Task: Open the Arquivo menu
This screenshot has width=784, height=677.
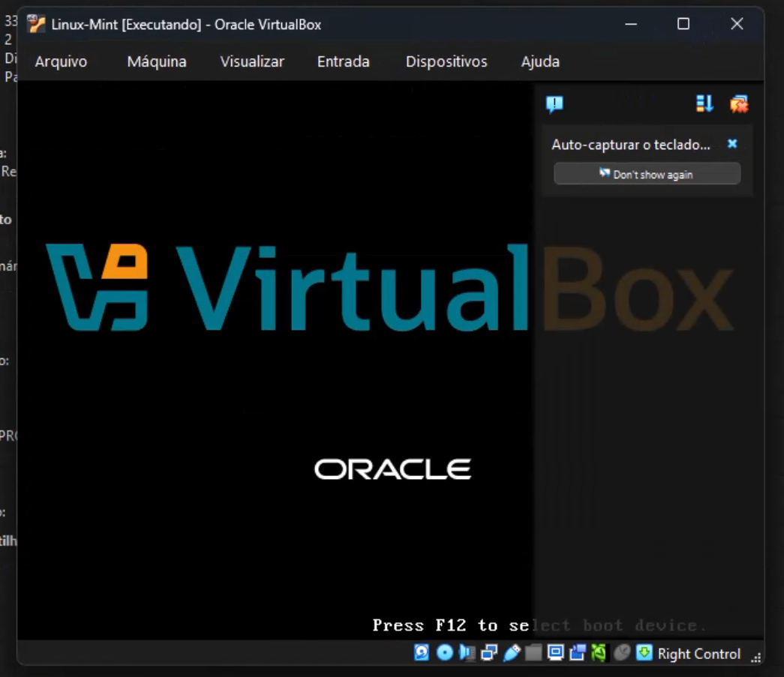Action: click(61, 61)
